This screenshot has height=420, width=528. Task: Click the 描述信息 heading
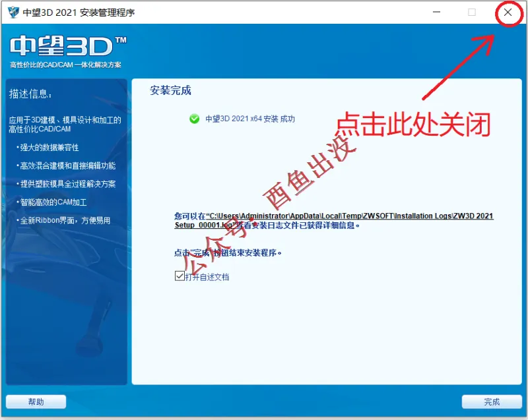(30, 94)
